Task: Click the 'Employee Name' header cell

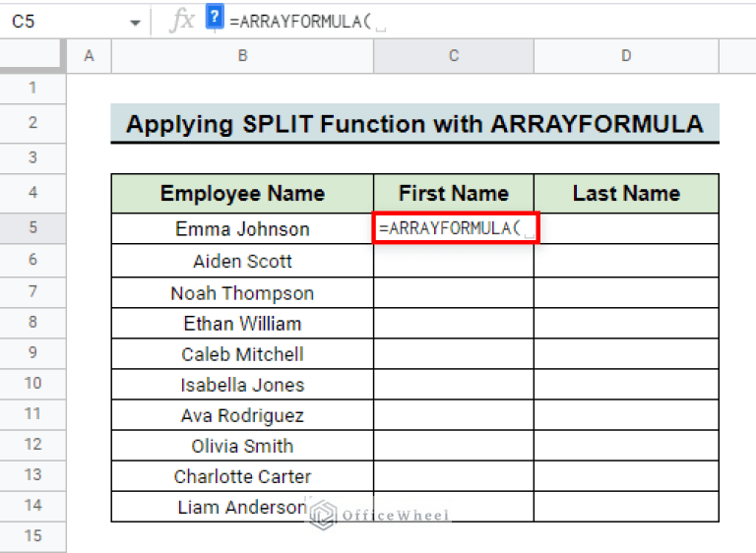Action: tap(242, 193)
